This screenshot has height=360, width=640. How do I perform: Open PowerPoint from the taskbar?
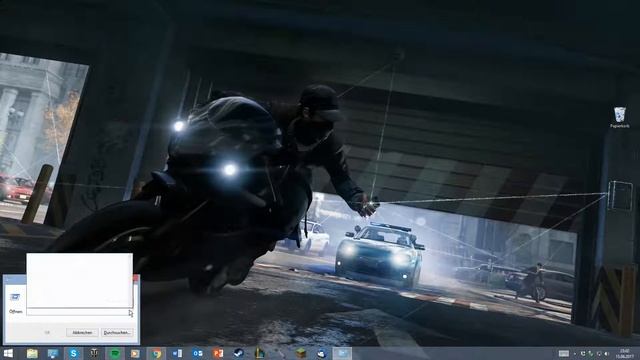218,353
